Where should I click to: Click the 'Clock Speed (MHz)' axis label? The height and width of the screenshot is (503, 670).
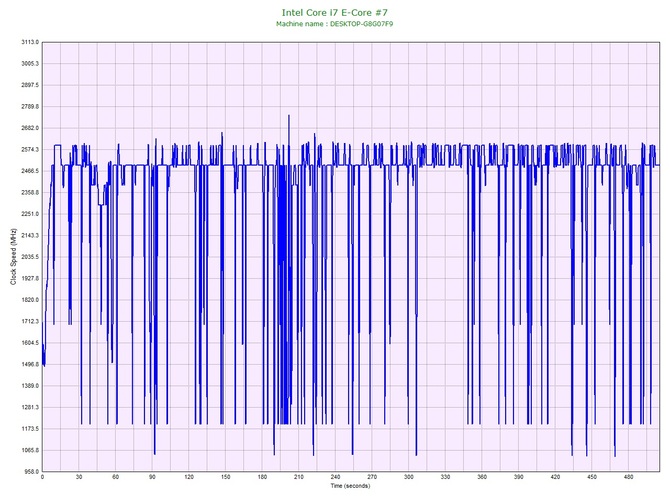(13, 257)
